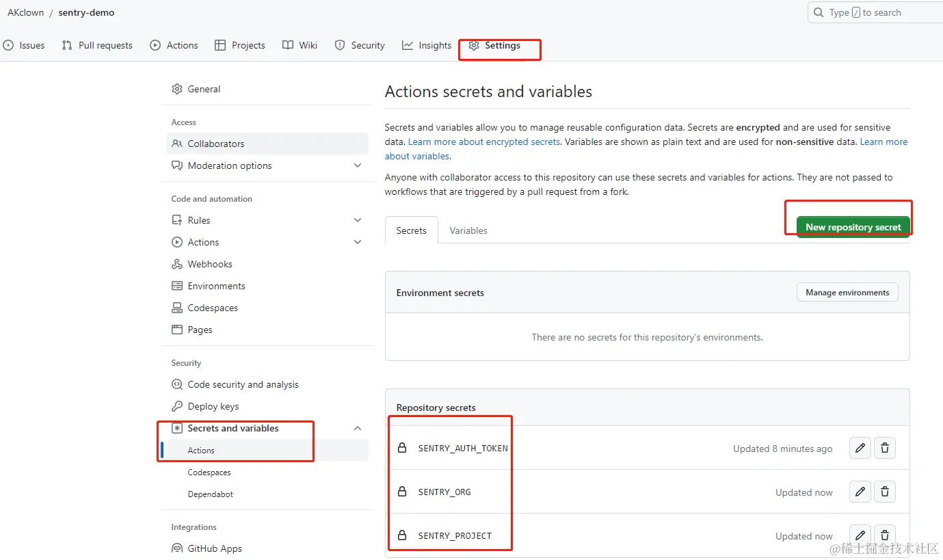Click the New repository secret button
Screen dimensions: 943x560
(x=853, y=227)
